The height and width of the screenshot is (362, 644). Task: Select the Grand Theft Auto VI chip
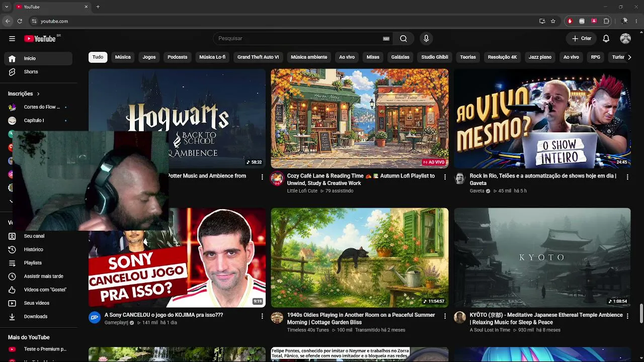pos(258,57)
